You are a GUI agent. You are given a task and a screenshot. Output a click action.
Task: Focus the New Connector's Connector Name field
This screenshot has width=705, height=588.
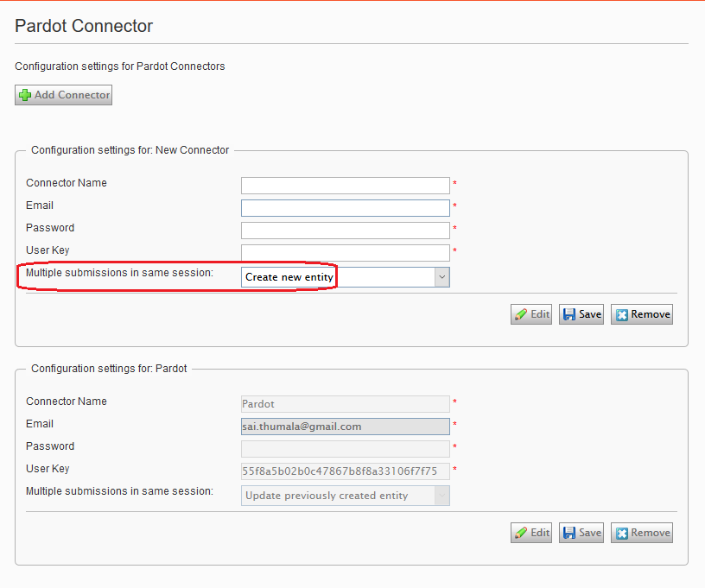[x=345, y=186]
